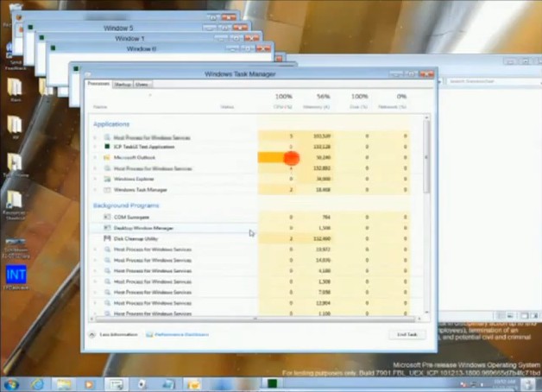This screenshot has height=392, width=542.
Task: Click the Background Programs group heading
Action: [x=126, y=205]
